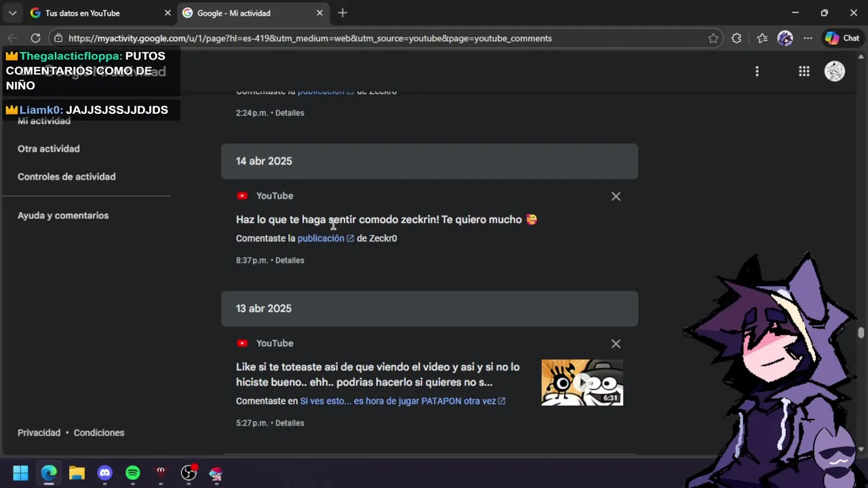Open Detalles for the 2:24 p.m. comment
This screenshot has width=868, height=488.
(x=290, y=113)
